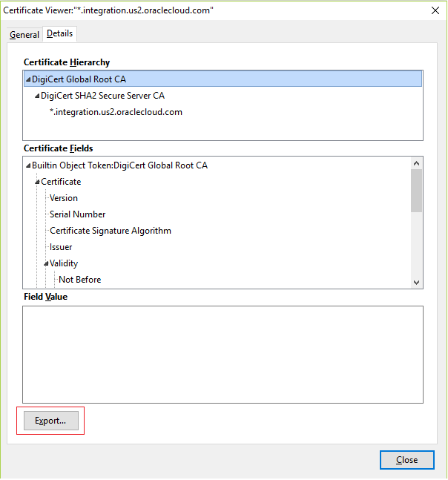The image size is (448, 480).
Task: Collapse DigiCert SHA2 Secure Server CA node
Action: pyautogui.click(x=37, y=96)
